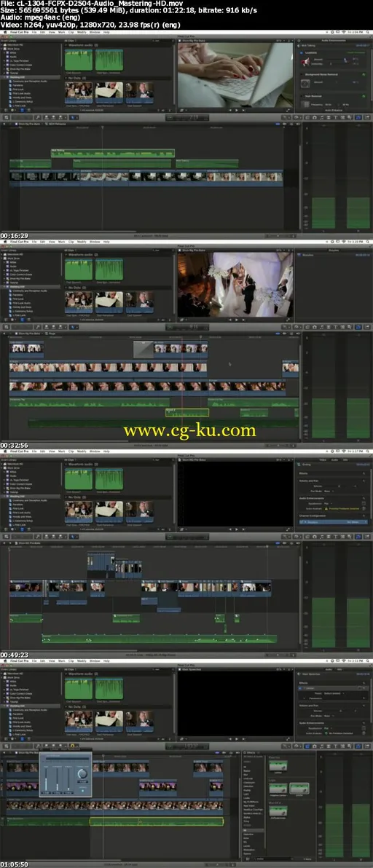Toggle Background Noise Removal checkbox in the 00:16:29 inspector
The height and width of the screenshot is (868, 373).
click(301, 74)
